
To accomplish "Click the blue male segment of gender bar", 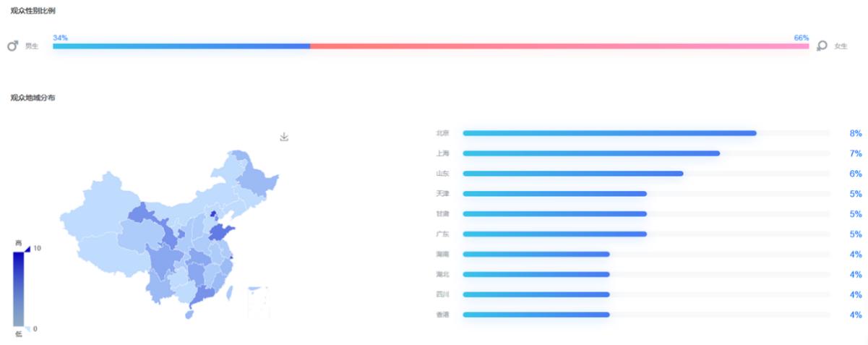I will pos(181,46).
